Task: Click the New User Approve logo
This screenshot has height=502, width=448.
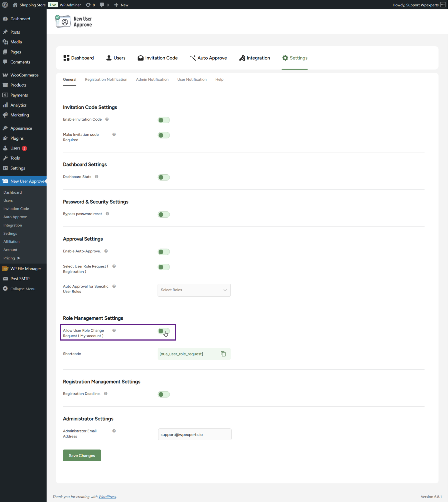Action: click(74, 22)
